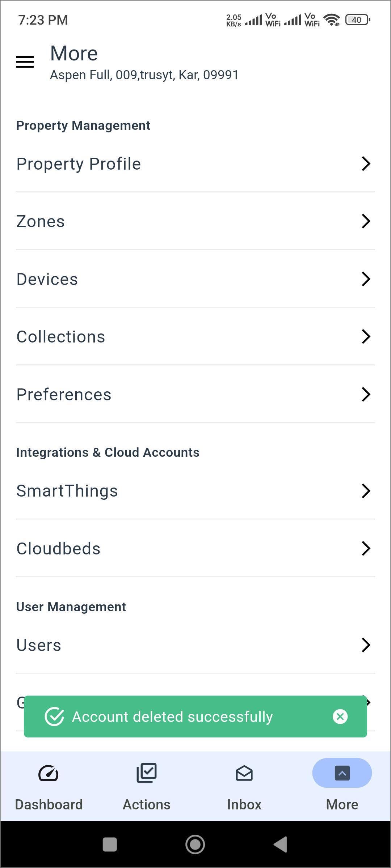Click the green success checkmark icon

click(54, 716)
